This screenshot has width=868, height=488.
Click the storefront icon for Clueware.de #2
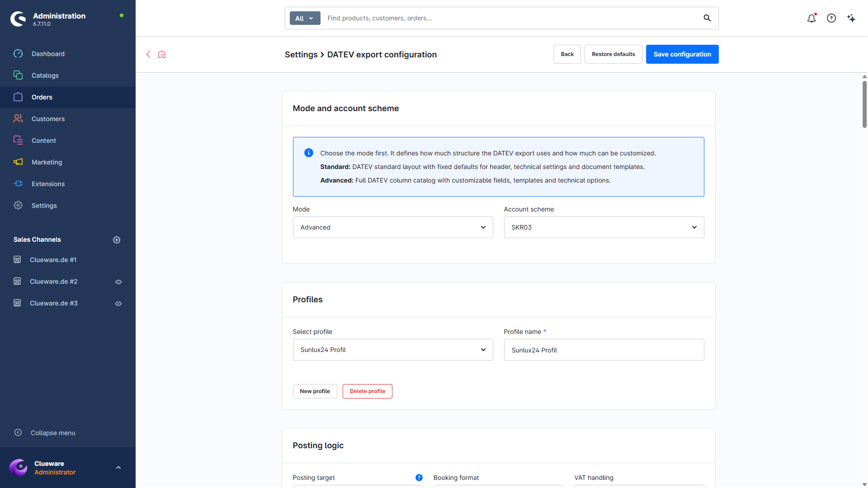[17, 282]
